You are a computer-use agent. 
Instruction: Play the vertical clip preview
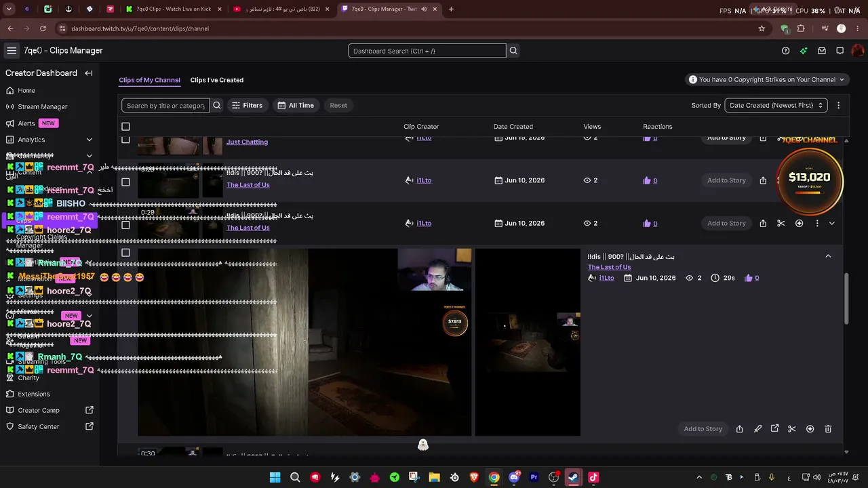click(528, 342)
